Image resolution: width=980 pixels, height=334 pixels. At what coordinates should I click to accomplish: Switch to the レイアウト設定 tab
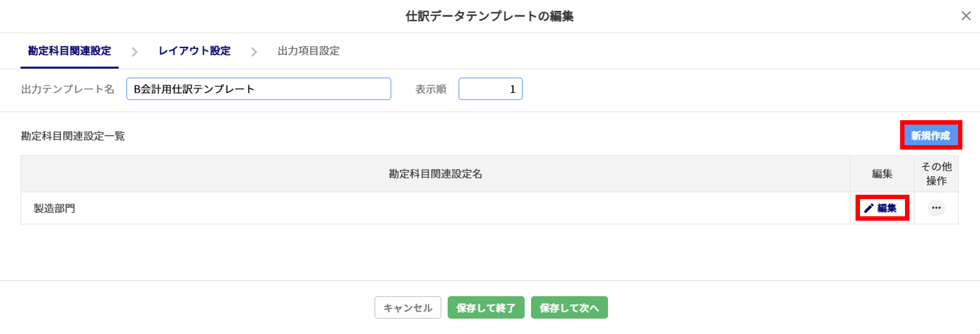(x=195, y=51)
